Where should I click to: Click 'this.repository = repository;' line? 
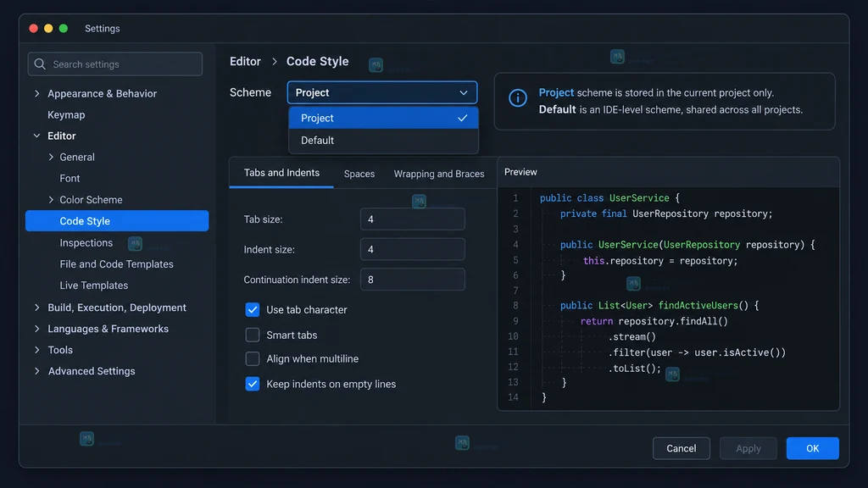(x=660, y=261)
